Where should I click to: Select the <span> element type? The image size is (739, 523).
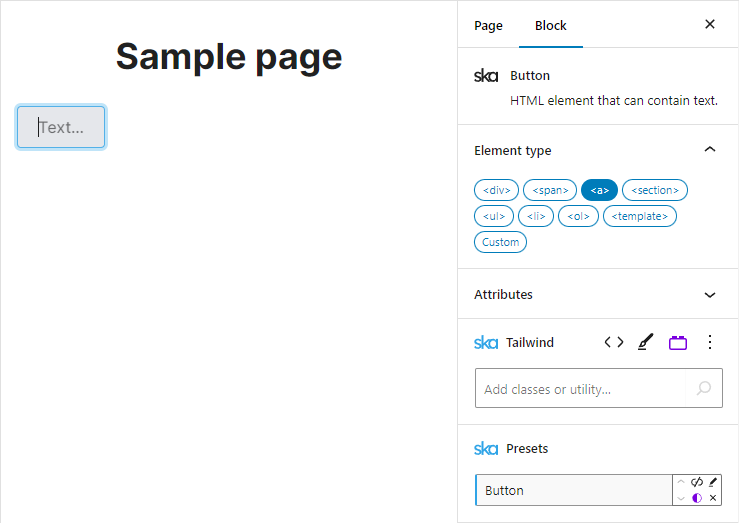pos(550,190)
